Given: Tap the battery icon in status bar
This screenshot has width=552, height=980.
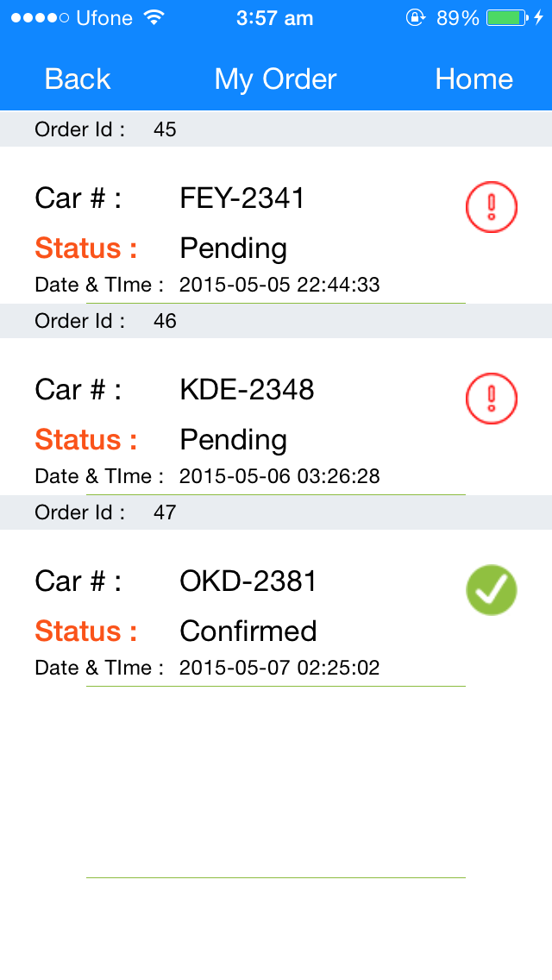Looking at the screenshot, I should tap(506, 18).
